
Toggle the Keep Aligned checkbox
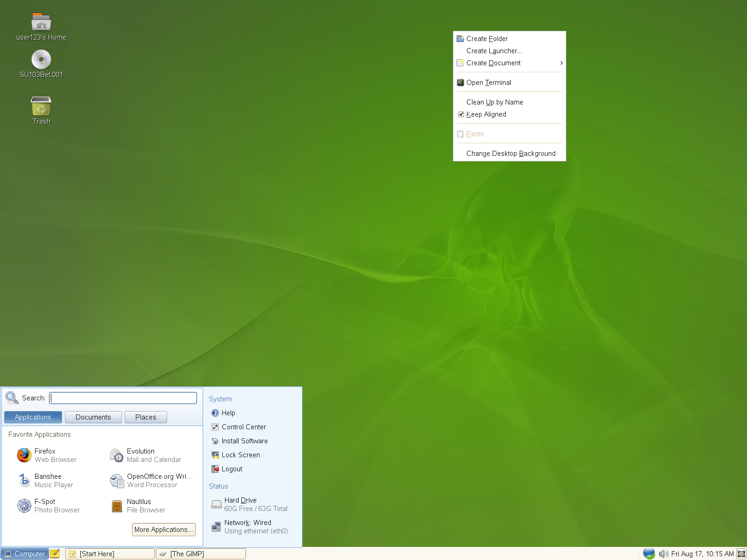tap(461, 114)
